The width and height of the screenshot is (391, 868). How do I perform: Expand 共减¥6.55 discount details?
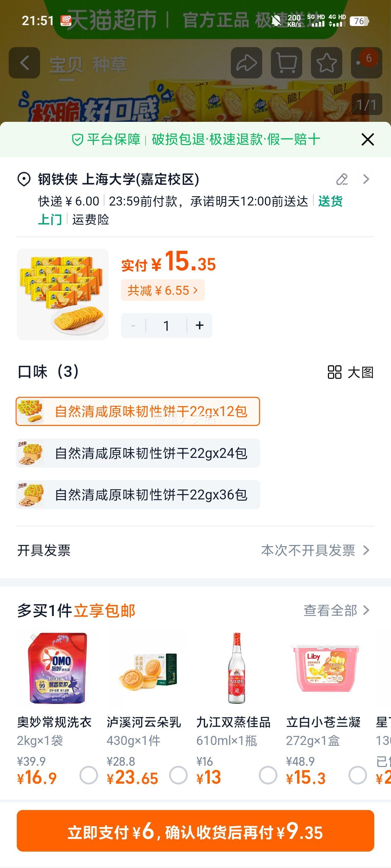click(x=163, y=290)
